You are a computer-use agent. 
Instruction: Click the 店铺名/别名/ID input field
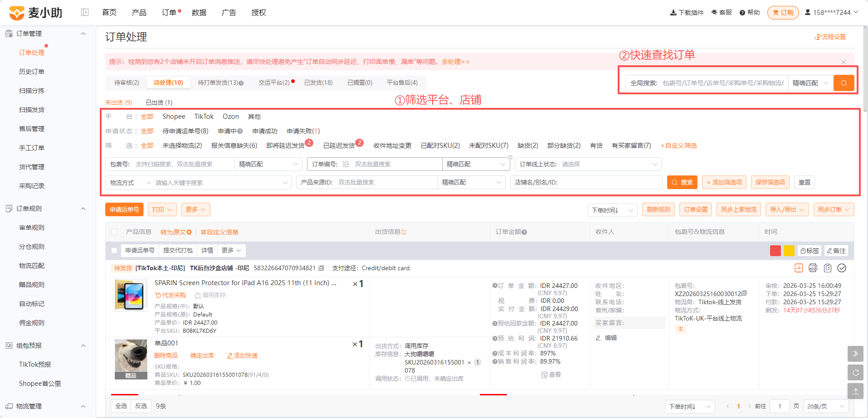[x=586, y=182]
